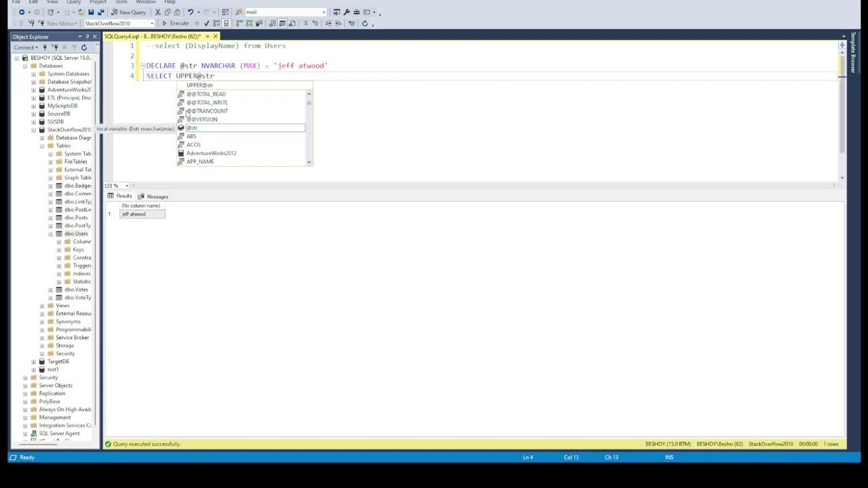Click the Paste clipboard icon

(177, 12)
